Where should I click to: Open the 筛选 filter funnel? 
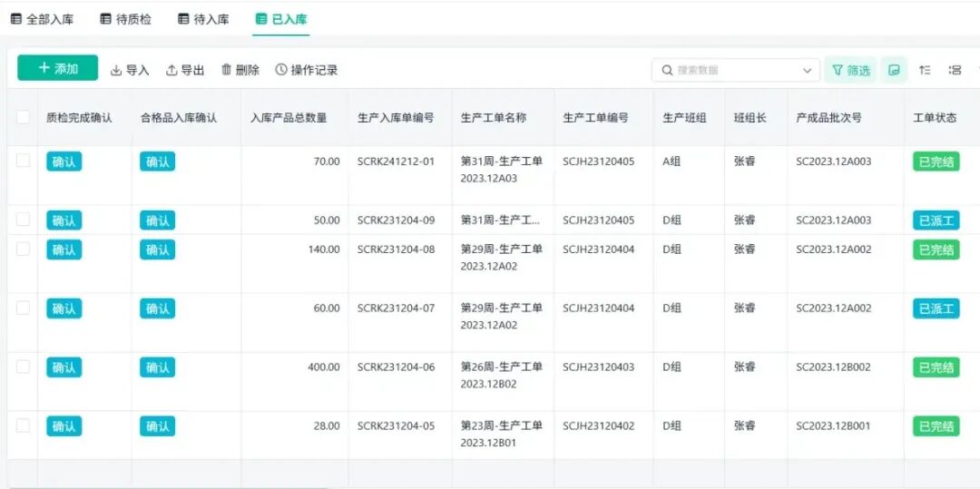850,70
